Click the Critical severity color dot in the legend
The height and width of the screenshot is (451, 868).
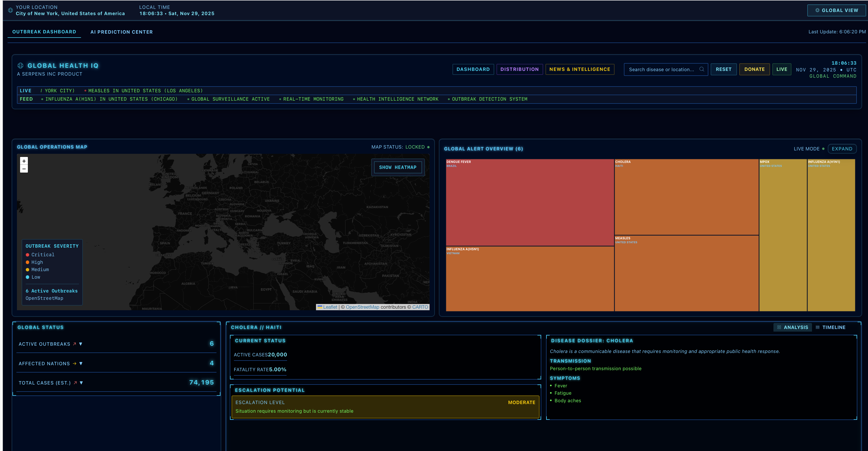tap(28, 255)
